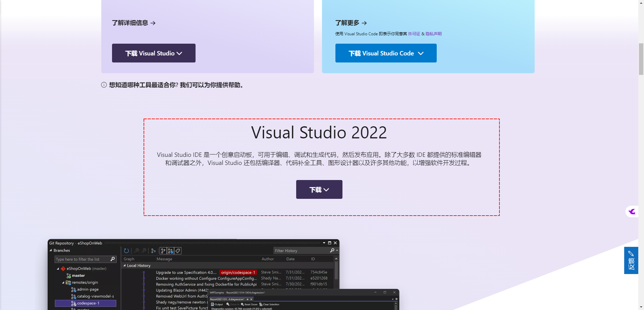Click the Reset Zoom icon in the diagsession window

[243, 304]
